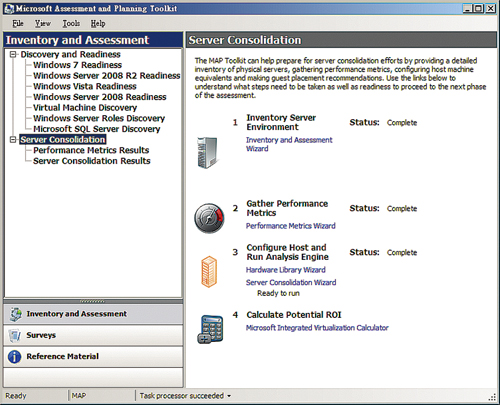Select Windows 7 Readiness in tree
Image resolution: width=500 pixels, height=405 pixels.
[77, 65]
